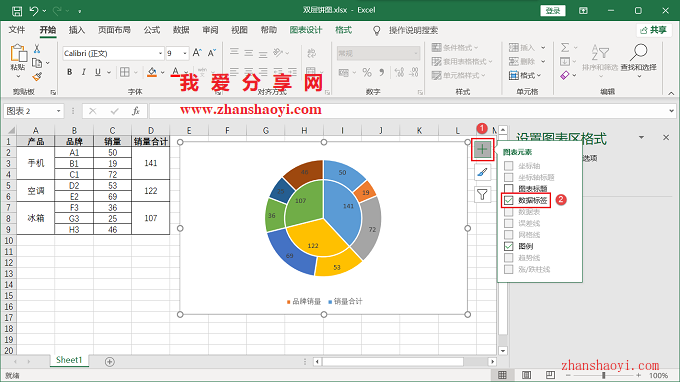This screenshot has width=680, height=382.
Task: Switch to the 插入 Insert tab
Action: pos(76,30)
